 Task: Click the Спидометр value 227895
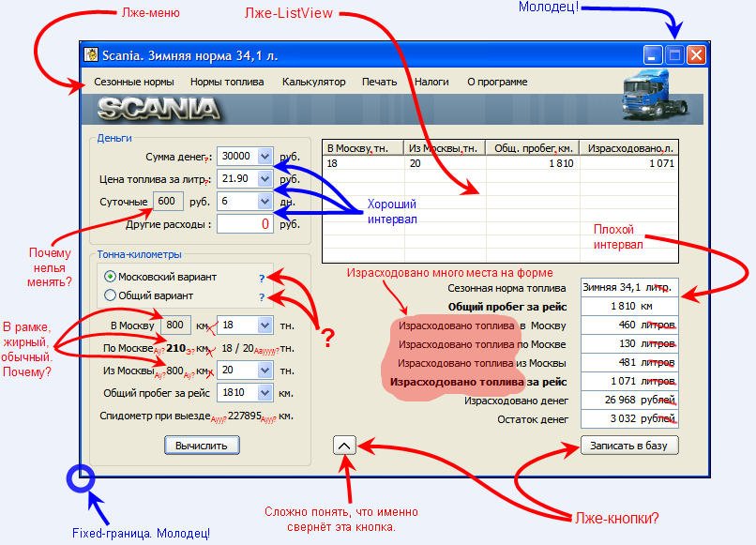click(245, 416)
